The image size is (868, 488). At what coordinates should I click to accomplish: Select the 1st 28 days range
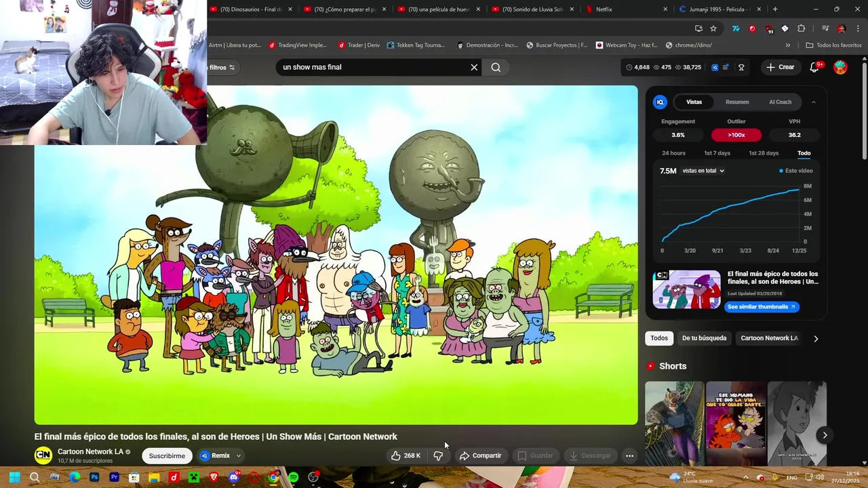click(764, 153)
